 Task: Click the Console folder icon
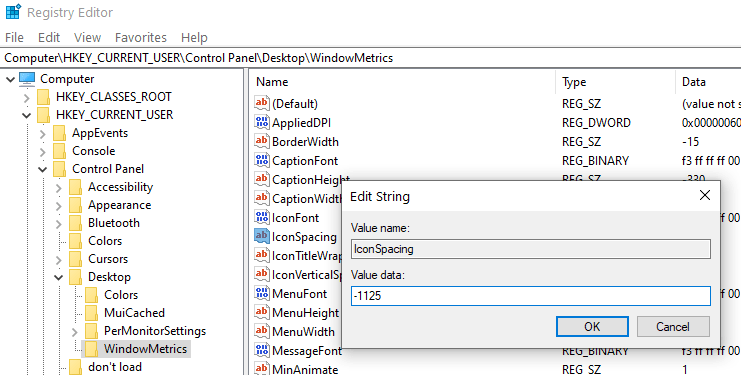59,151
